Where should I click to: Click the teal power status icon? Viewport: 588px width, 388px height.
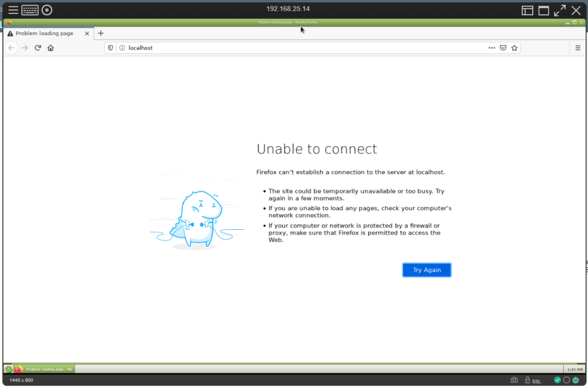[576, 380]
